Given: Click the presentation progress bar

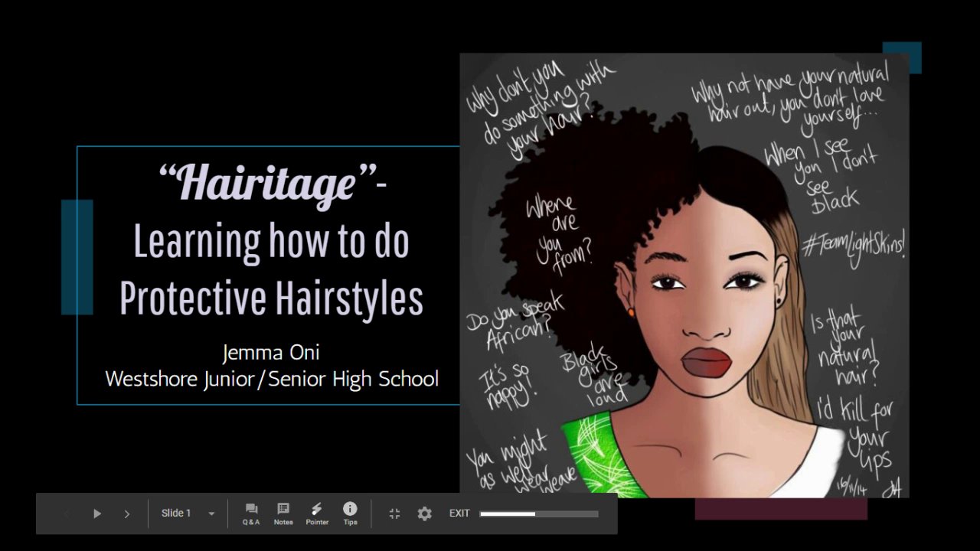Looking at the screenshot, I should [539, 514].
